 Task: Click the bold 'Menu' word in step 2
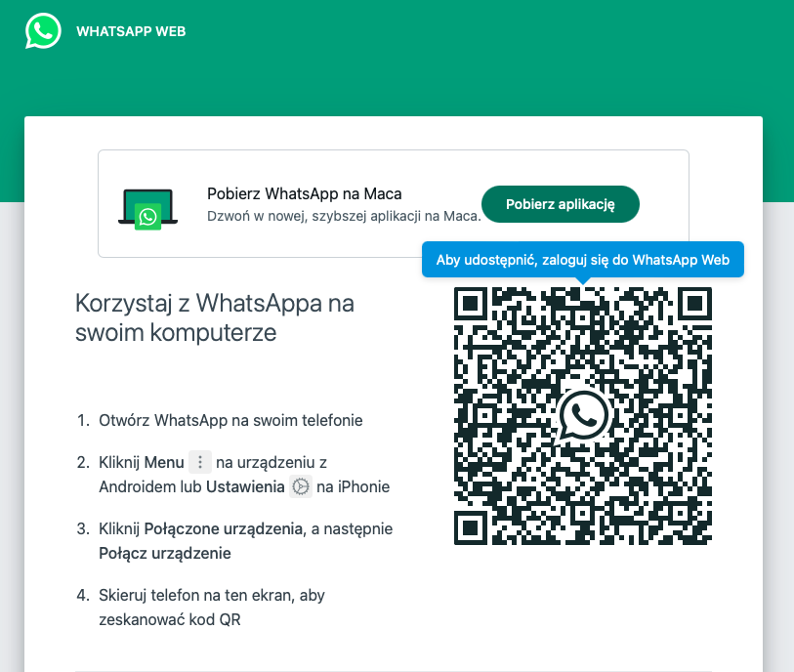pyautogui.click(x=164, y=462)
